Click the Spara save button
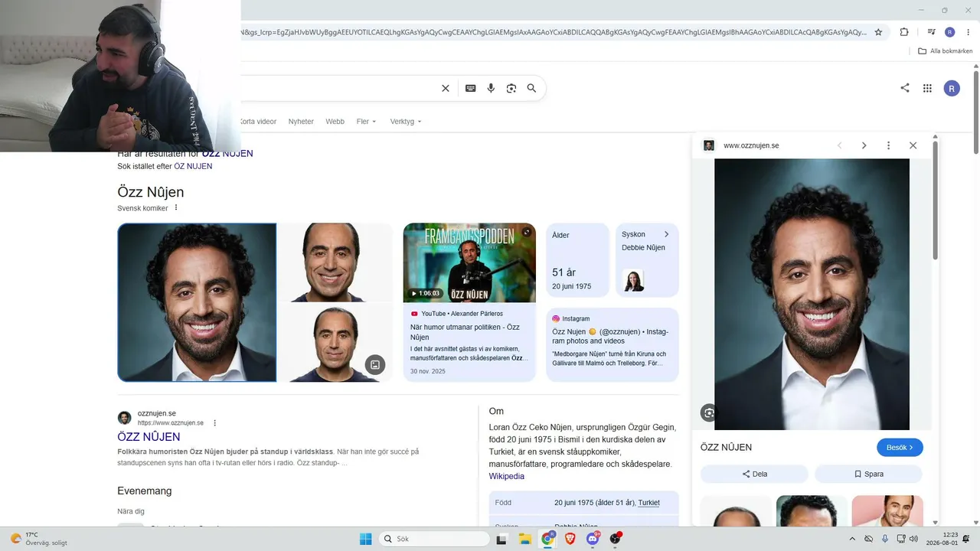The image size is (980, 551). point(868,474)
